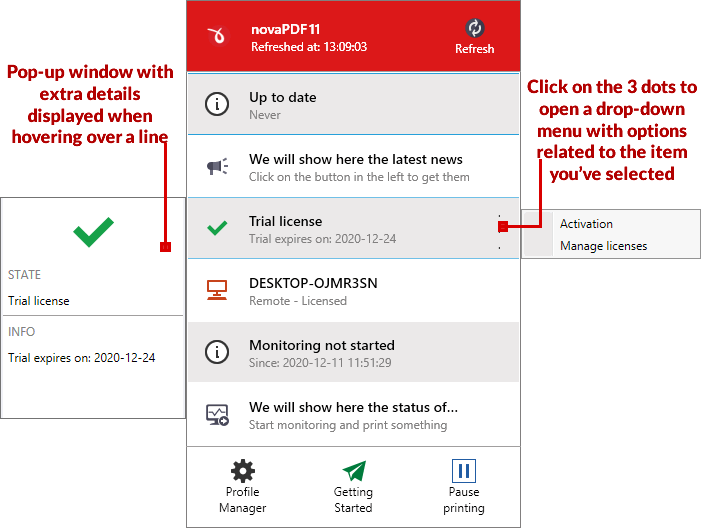Choose Manage licenses in the drop-down menu
Viewport: 701px width, 528px height.
coord(604,246)
